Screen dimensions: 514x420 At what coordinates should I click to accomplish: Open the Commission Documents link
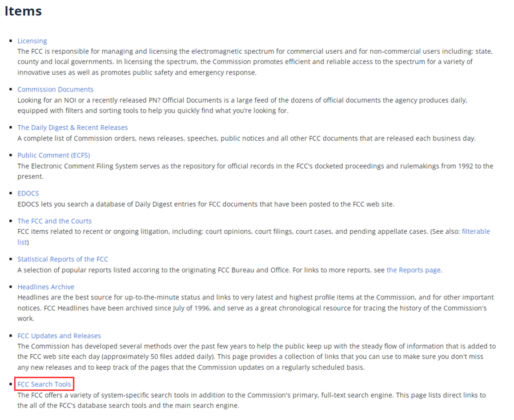pos(55,90)
